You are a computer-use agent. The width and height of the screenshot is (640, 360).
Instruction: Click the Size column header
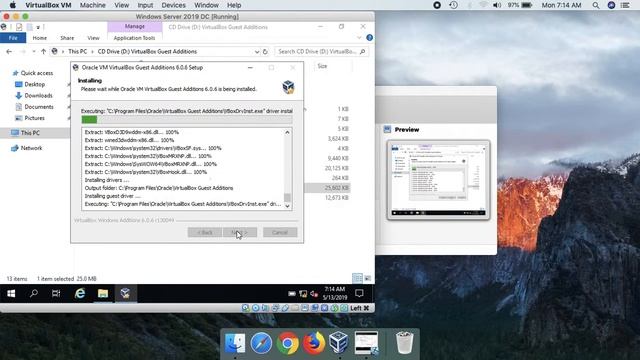tap(322, 66)
